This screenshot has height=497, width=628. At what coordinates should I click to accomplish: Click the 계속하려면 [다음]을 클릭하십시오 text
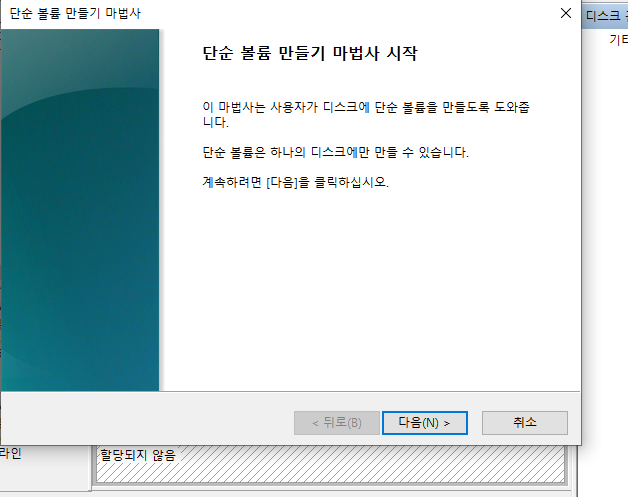point(296,182)
